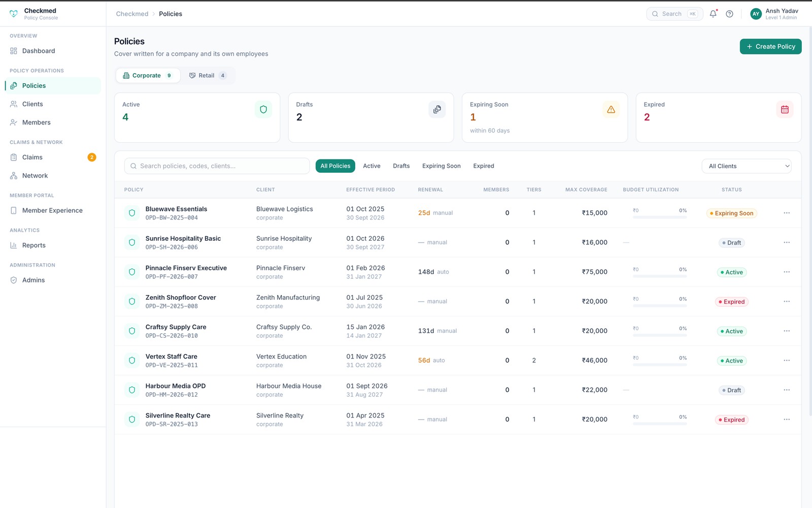
Task: Focus the search policies, codes, clients field
Action: click(x=217, y=166)
